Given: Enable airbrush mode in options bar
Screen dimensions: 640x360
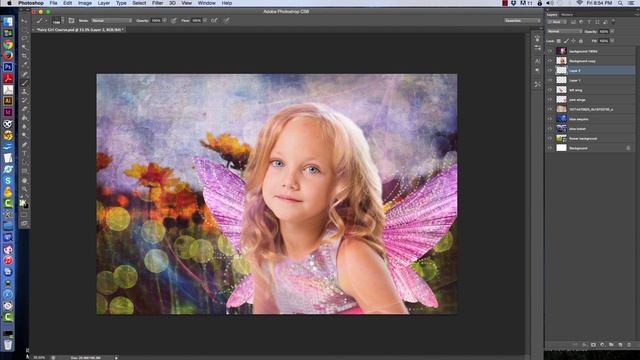Looking at the screenshot, I should [214, 20].
